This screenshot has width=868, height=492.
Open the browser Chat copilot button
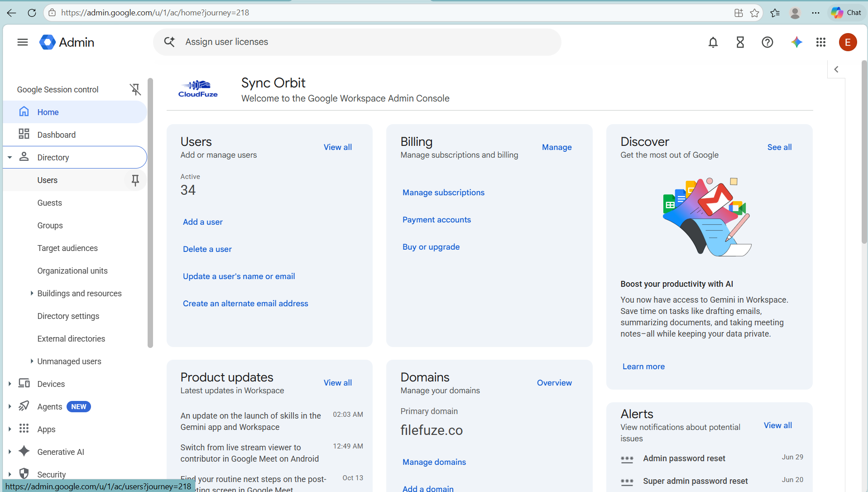click(846, 13)
